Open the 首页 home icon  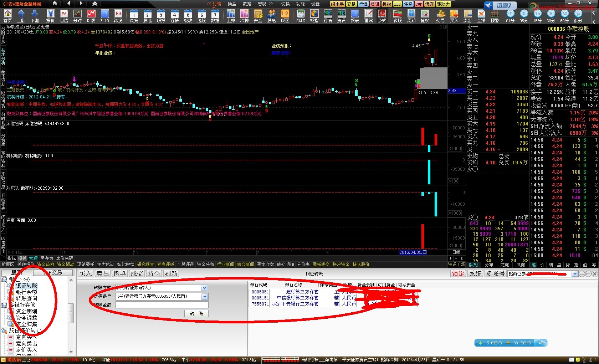coord(7,16)
